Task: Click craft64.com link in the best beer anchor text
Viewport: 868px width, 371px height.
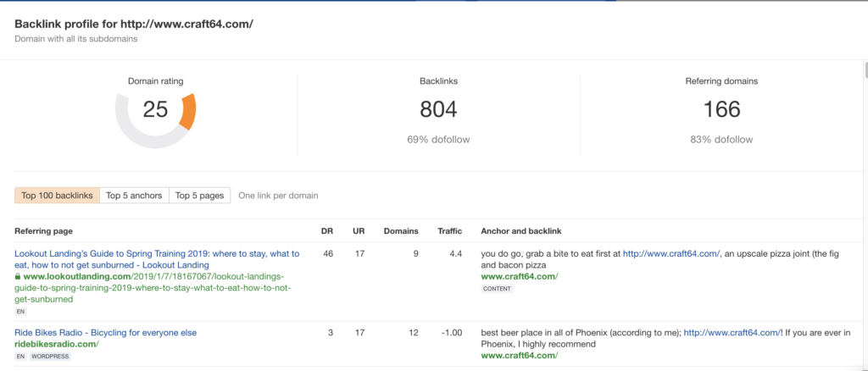Action: [x=732, y=333]
